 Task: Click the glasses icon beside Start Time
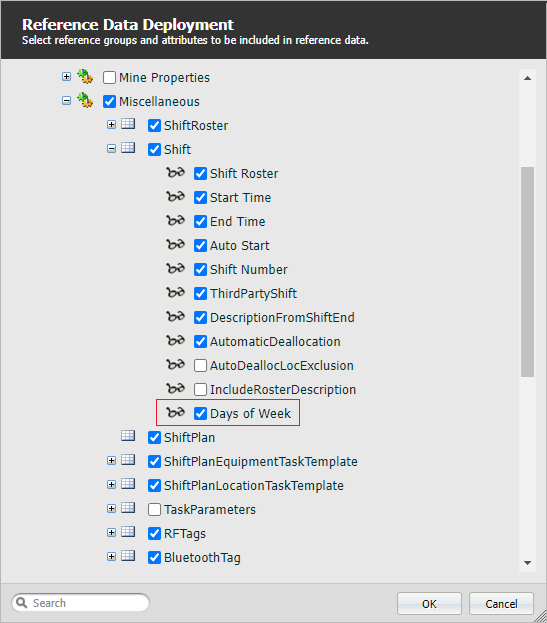[175, 196]
